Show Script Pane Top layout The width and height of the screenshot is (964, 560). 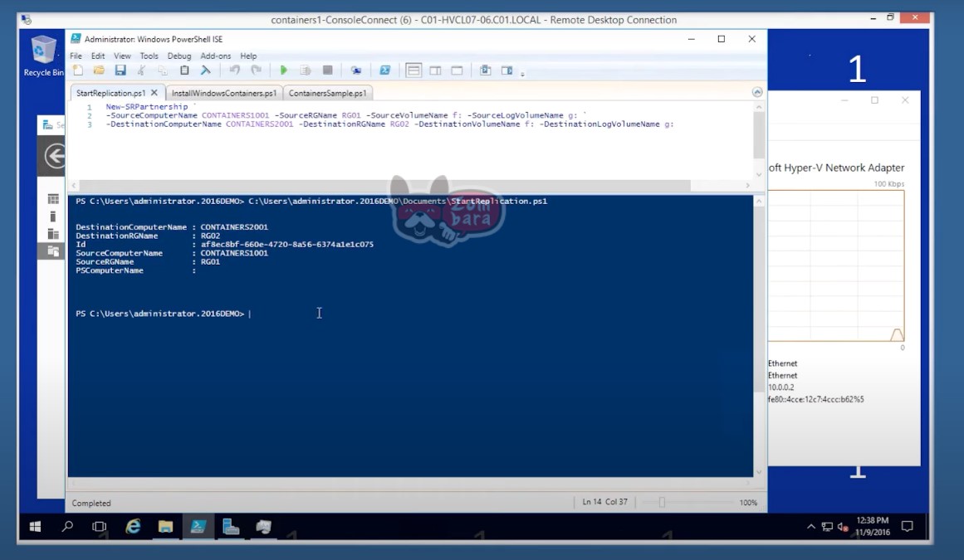click(x=413, y=71)
